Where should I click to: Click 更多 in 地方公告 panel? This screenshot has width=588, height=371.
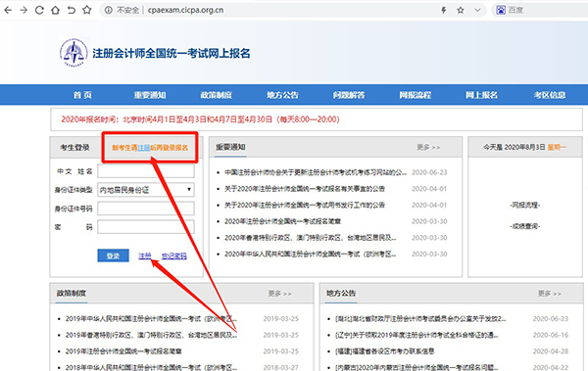click(x=550, y=294)
